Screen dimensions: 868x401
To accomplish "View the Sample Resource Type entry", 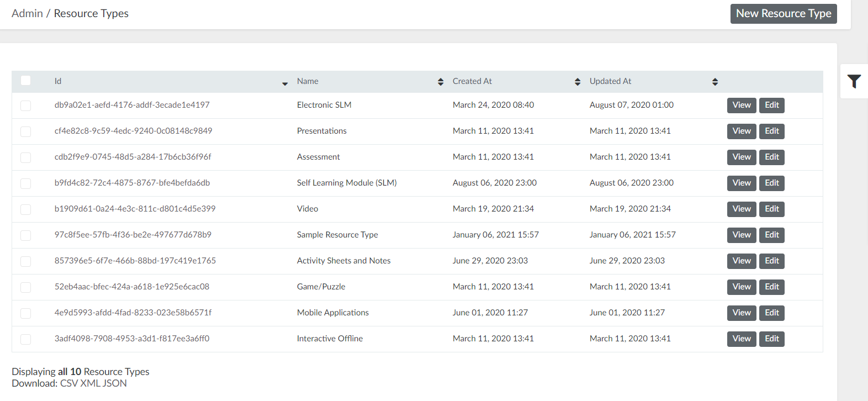I will [742, 235].
